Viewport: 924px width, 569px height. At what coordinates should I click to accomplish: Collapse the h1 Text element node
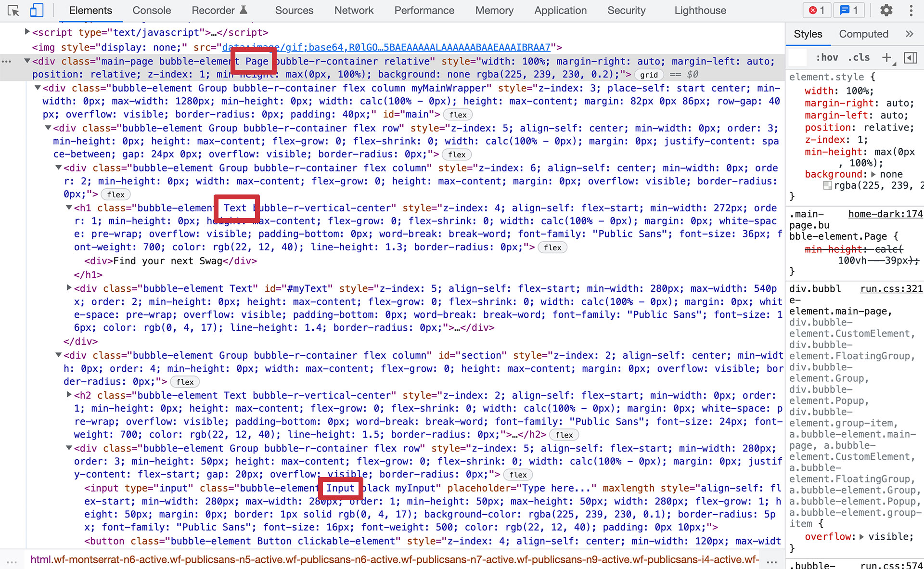69,208
